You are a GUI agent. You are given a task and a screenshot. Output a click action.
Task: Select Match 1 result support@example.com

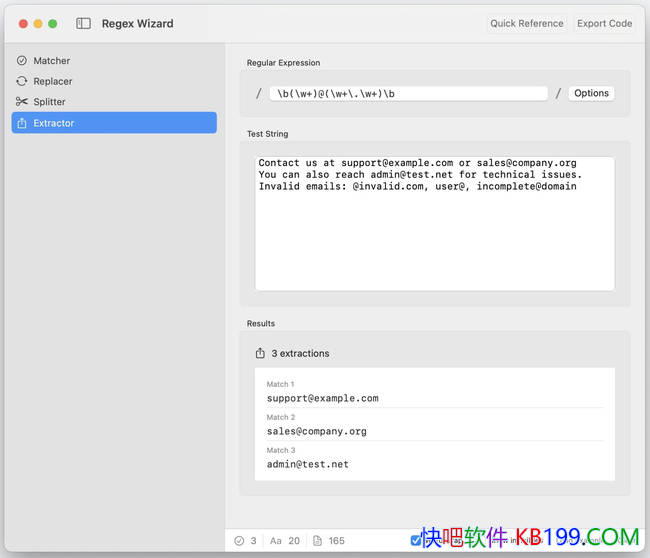pyautogui.click(x=323, y=398)
